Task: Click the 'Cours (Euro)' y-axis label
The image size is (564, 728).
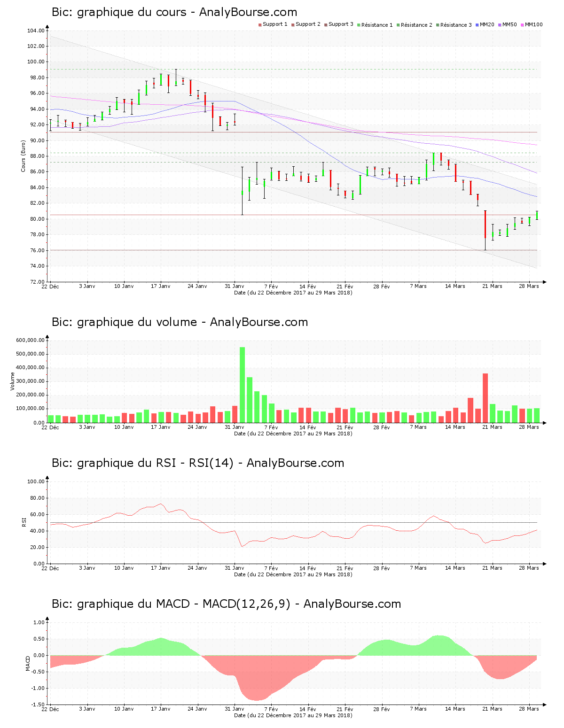Action: (x=23, y=156)
